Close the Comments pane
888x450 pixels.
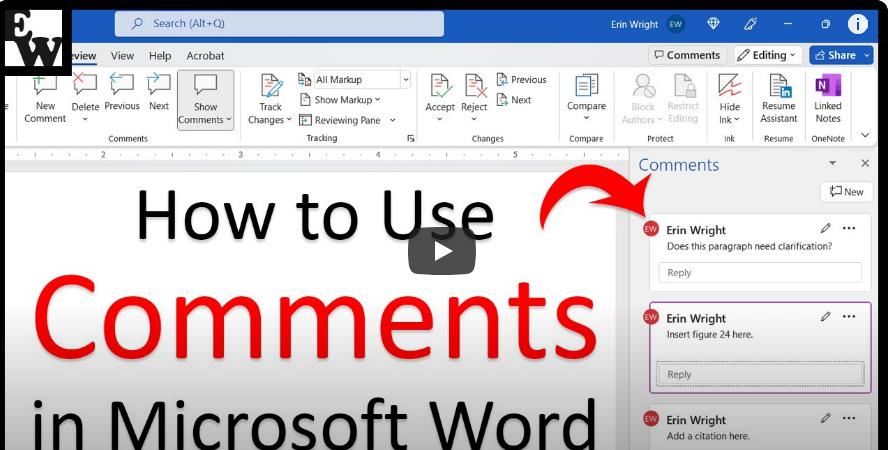(865, 163)
